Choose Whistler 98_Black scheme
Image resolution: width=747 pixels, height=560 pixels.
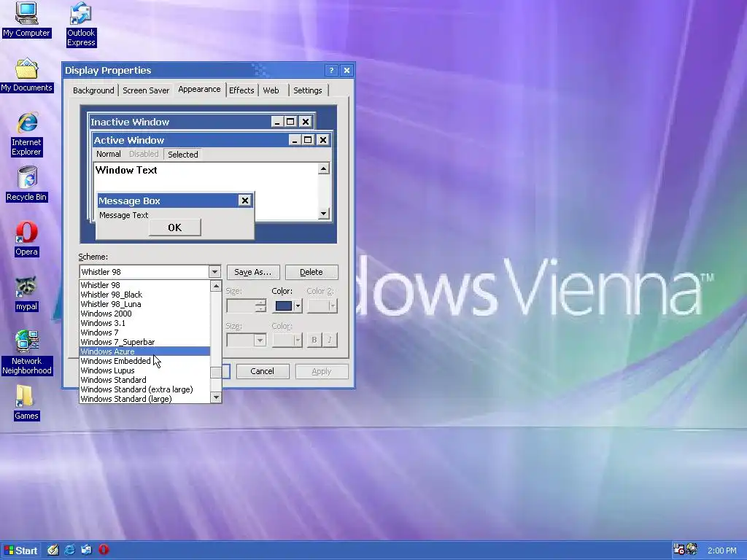[x=144, y=295]
